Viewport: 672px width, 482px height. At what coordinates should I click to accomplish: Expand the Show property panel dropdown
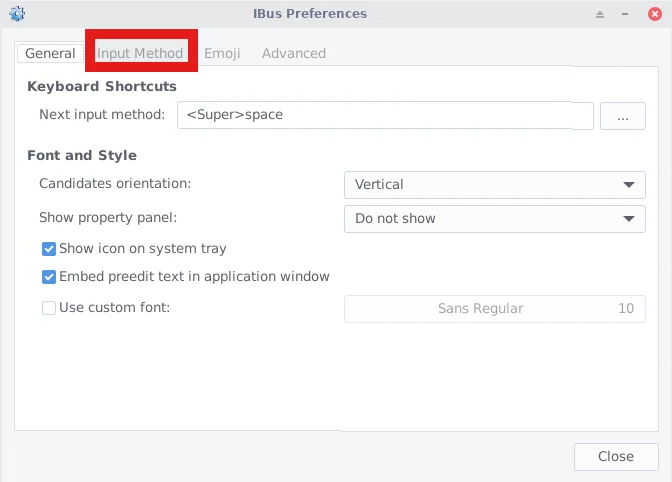494,218
